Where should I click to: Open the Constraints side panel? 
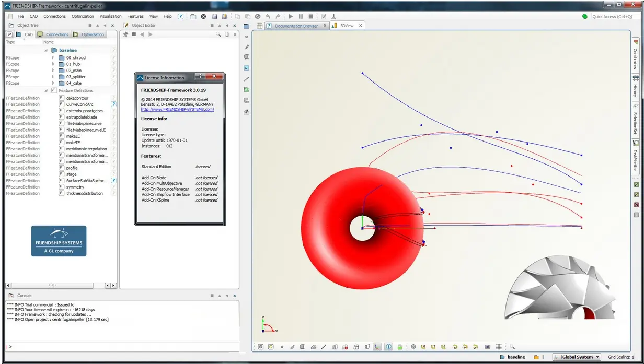636,55
